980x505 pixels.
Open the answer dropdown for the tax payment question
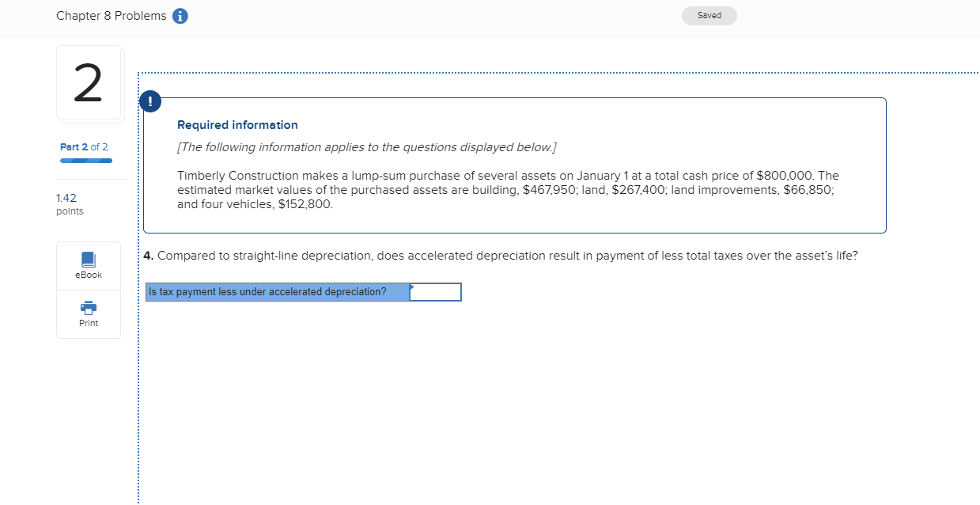(435, 291)
